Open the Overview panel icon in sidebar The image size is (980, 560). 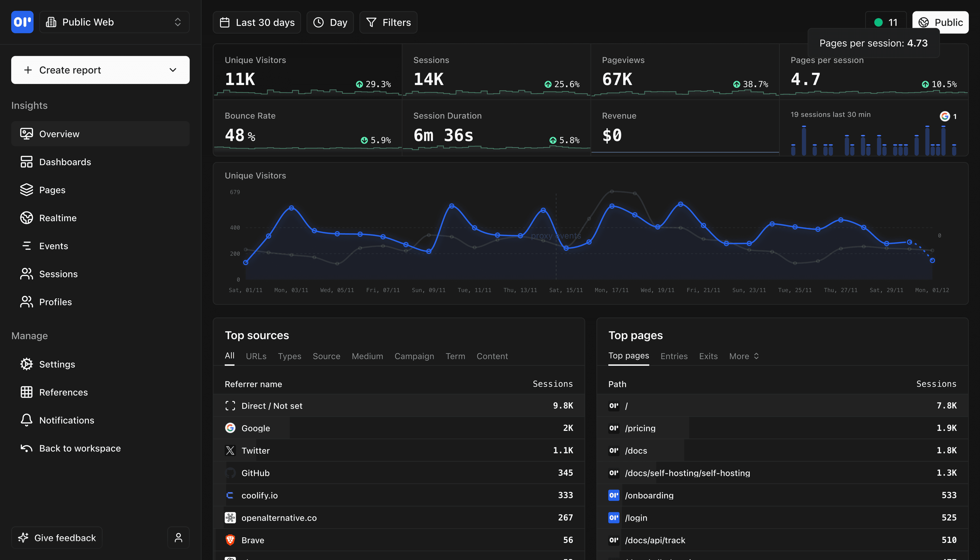[26, 133]
